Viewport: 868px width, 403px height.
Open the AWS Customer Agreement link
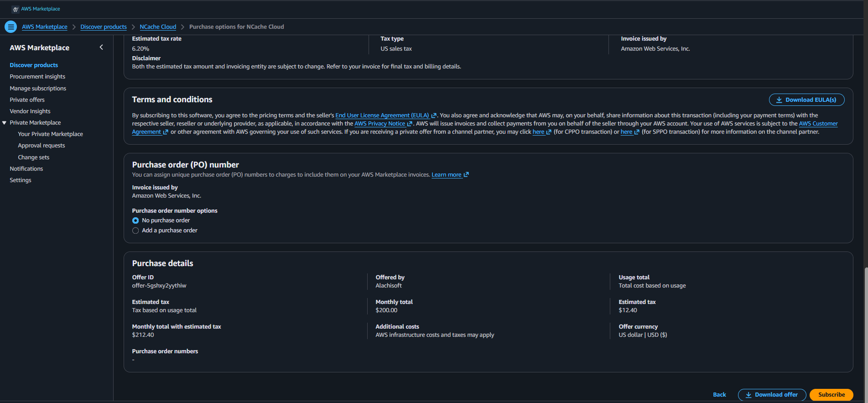(818, 124)
